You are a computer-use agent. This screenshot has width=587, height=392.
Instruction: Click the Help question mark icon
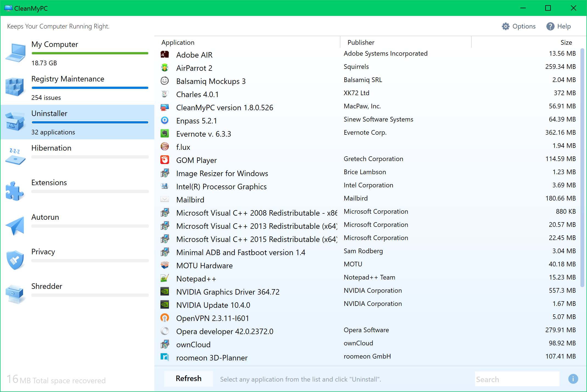(x=550, y=26)
